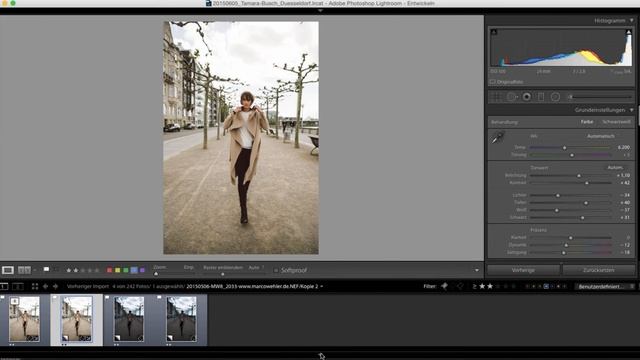This screenshot has width=640, height=360.
Task: Adjust the Lichter slider handle
Action: pos(558,196)
